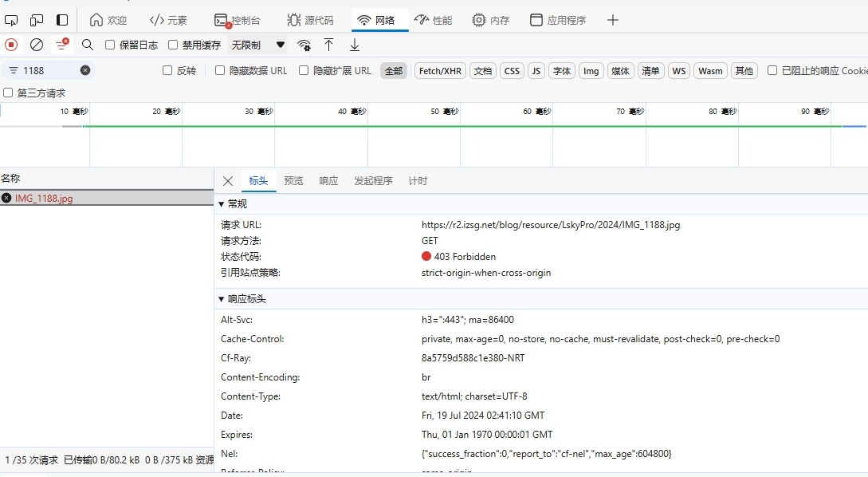Image resolution: width=868 pixels, height=477 pixels.
Task: Toggle device emulation icon
Action: [x=37, y=21]
